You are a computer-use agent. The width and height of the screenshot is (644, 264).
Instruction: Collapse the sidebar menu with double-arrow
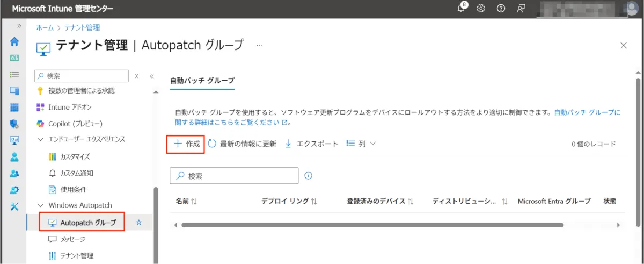tap(151, 76)
